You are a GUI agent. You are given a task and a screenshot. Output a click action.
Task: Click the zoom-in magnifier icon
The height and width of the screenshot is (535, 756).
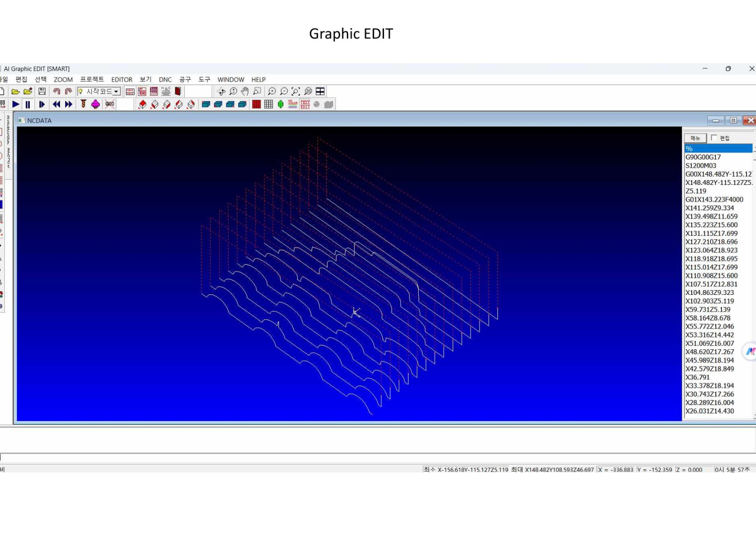[272, 91]
